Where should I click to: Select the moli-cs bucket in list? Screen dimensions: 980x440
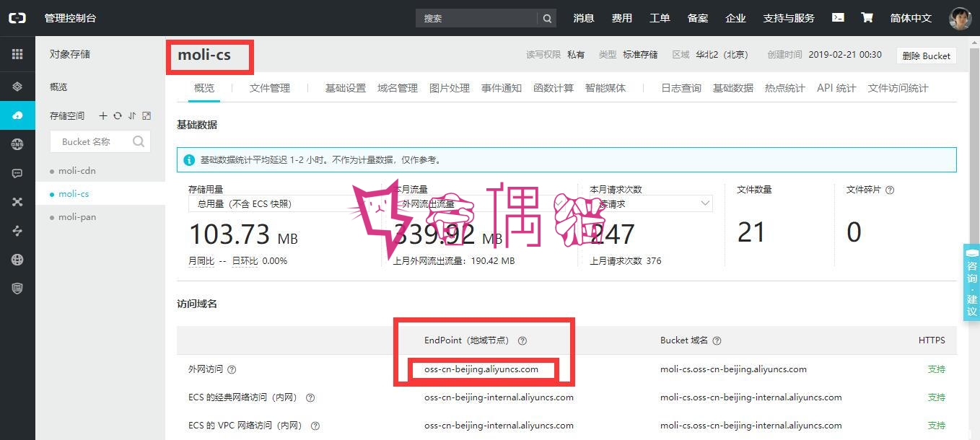(x=100, y=194)
